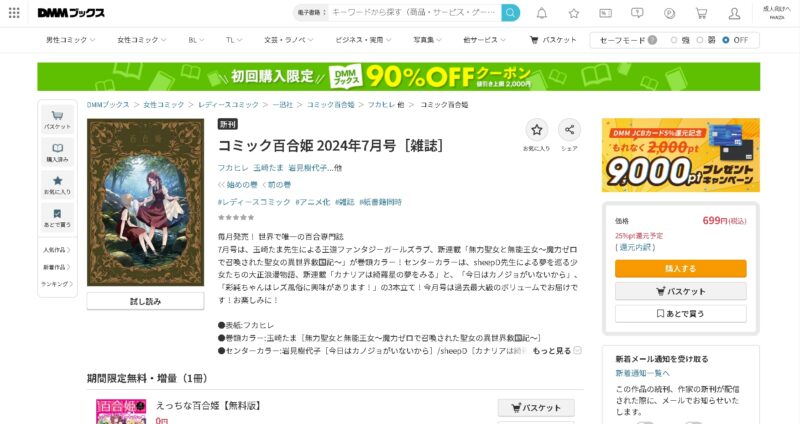Open the shopping cart icon in header
The width and height of the screenshot is (800, 424).
click(702, 13)
